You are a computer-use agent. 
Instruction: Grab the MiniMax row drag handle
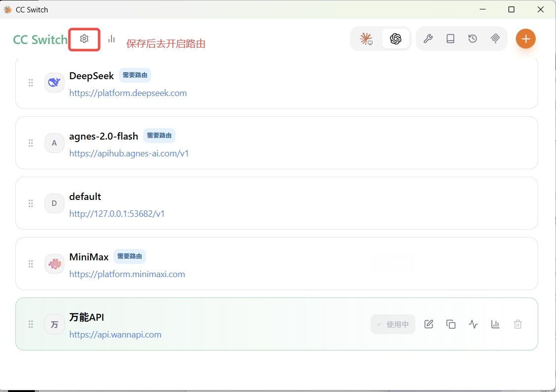click(31, 264)
